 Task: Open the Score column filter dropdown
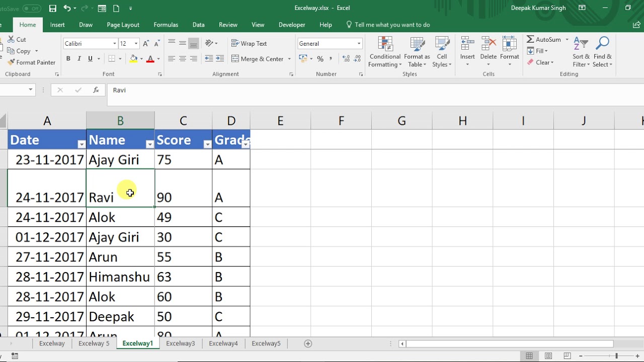207,144
